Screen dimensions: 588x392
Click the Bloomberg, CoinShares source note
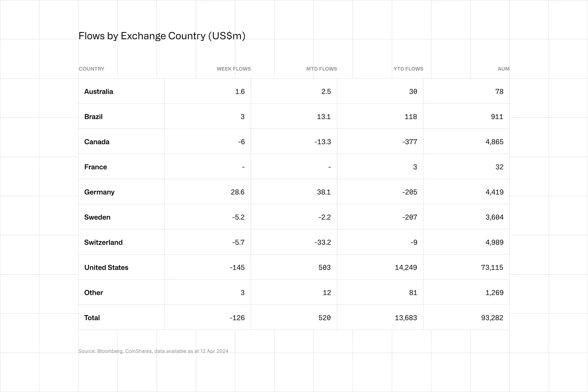153,351
